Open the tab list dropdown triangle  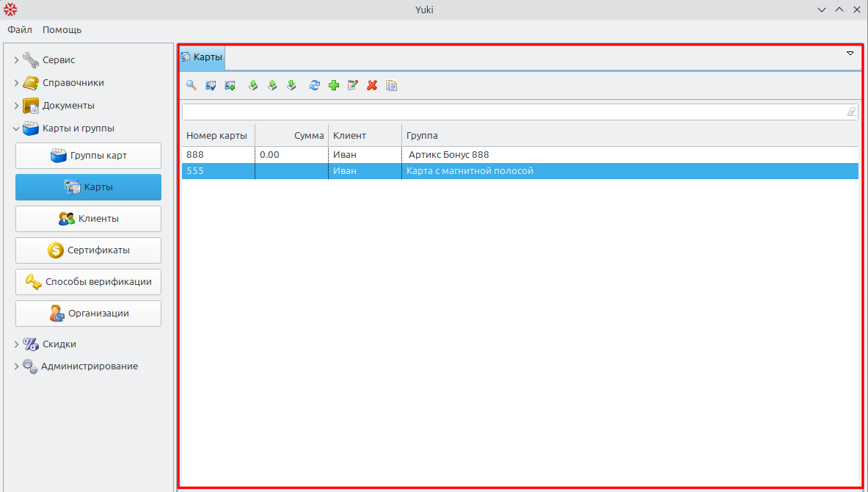(850, 54)
